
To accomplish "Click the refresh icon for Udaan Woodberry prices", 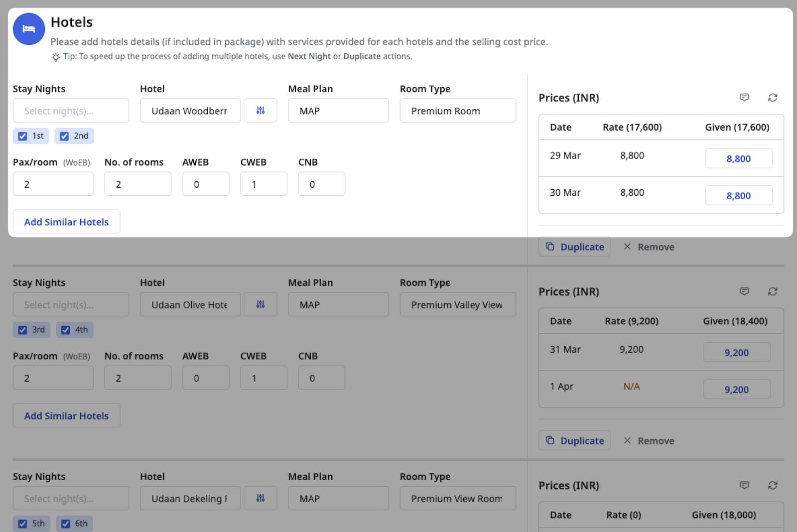I will pyautogui.click(x=772, y=98).
